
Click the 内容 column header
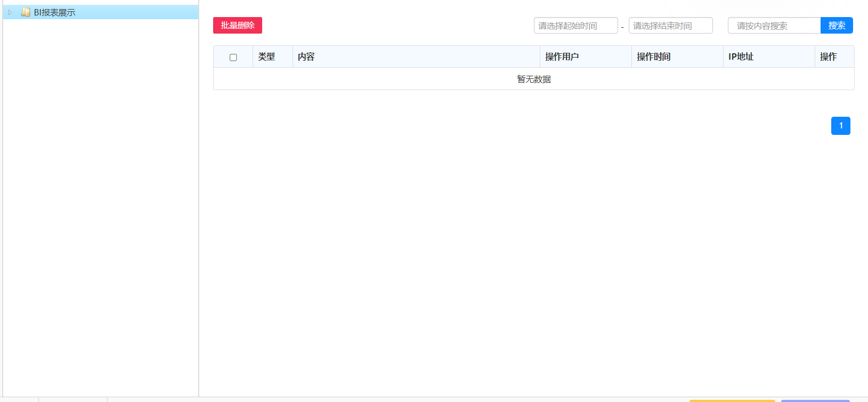pos(306,57)
